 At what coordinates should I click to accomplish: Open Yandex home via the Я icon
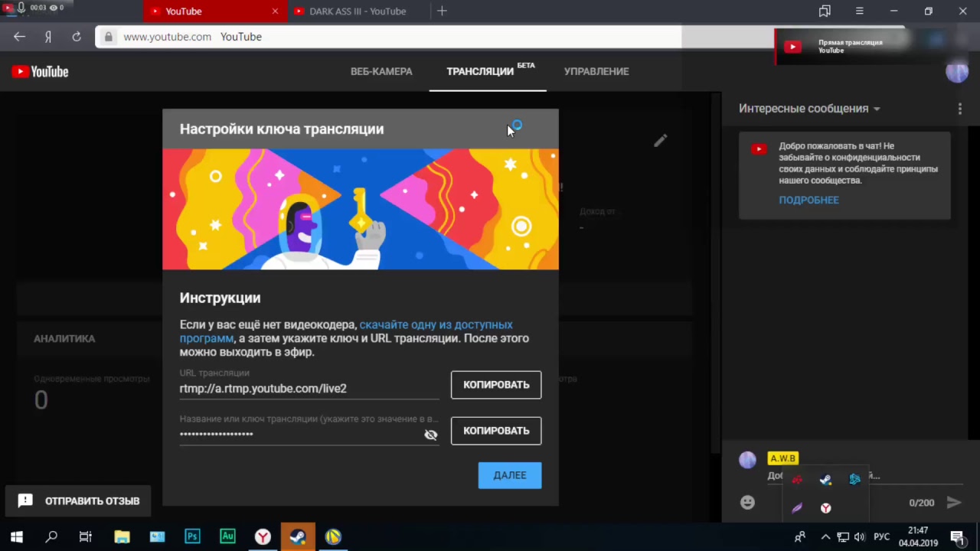click(48, 37)
